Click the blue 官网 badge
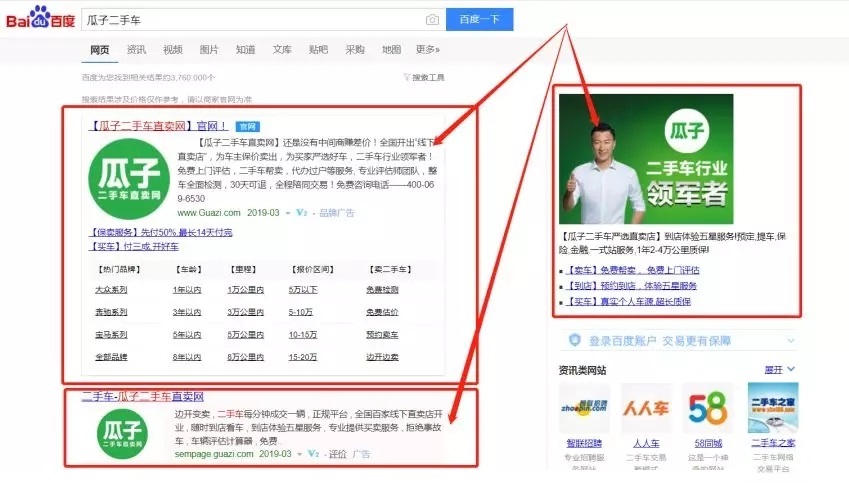The height and width of the screenshot is (487, 849). pyautogui.click(x=248, y=127)
